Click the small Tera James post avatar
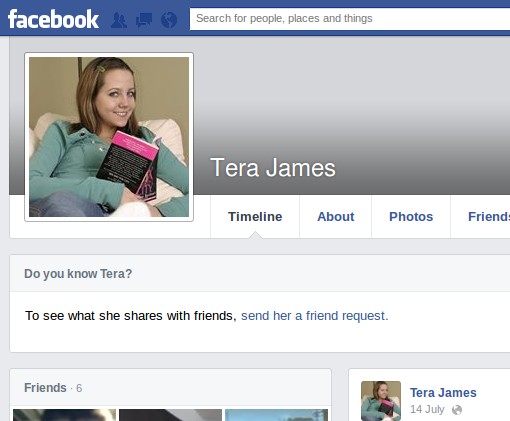The image size is (510, 421). pos(381,401)
